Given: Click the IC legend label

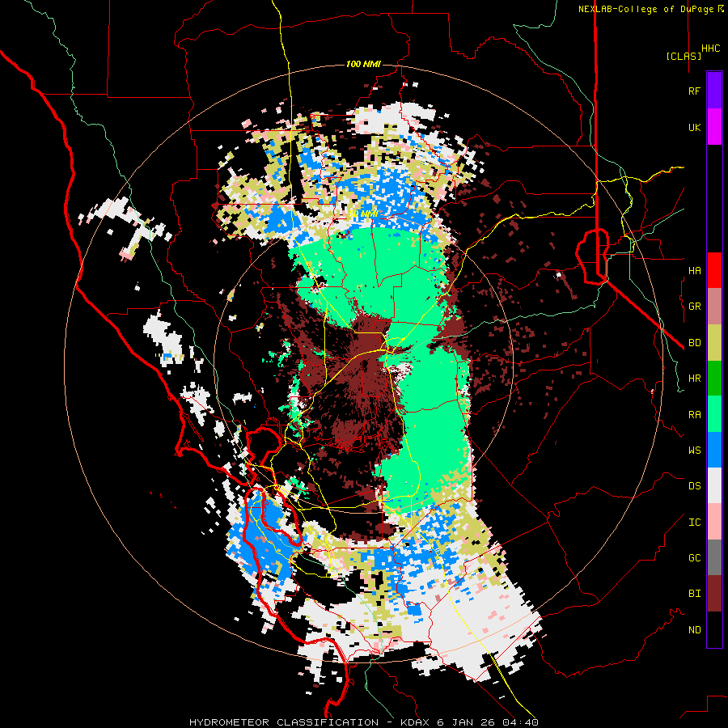Looking at the screenshot, I should tap(694, 523).
